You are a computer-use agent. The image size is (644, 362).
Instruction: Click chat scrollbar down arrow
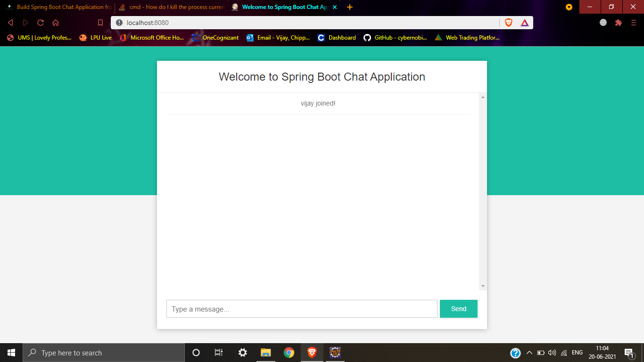coord(483,286)
